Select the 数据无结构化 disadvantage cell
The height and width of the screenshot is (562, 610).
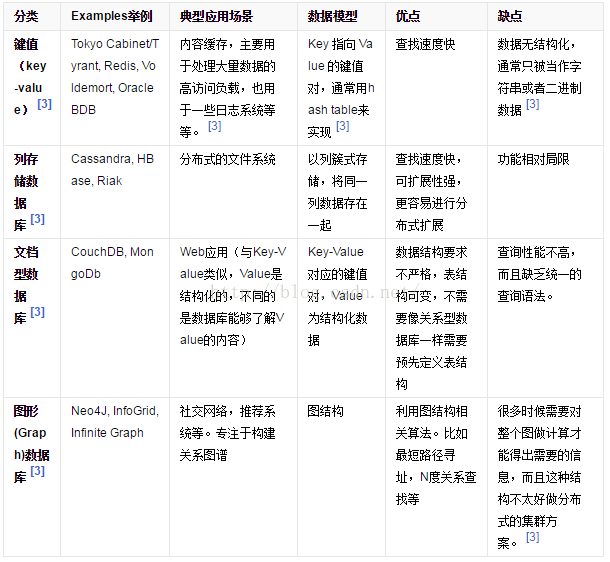click(x=545, y=88)
